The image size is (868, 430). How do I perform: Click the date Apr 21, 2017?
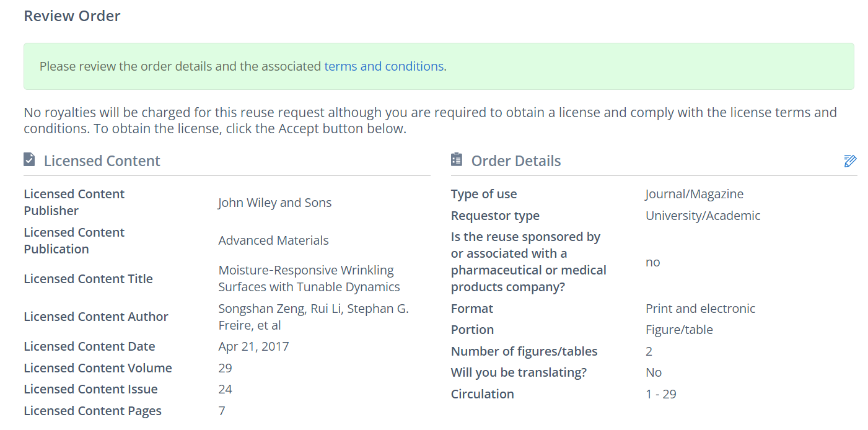coord(253,346)
